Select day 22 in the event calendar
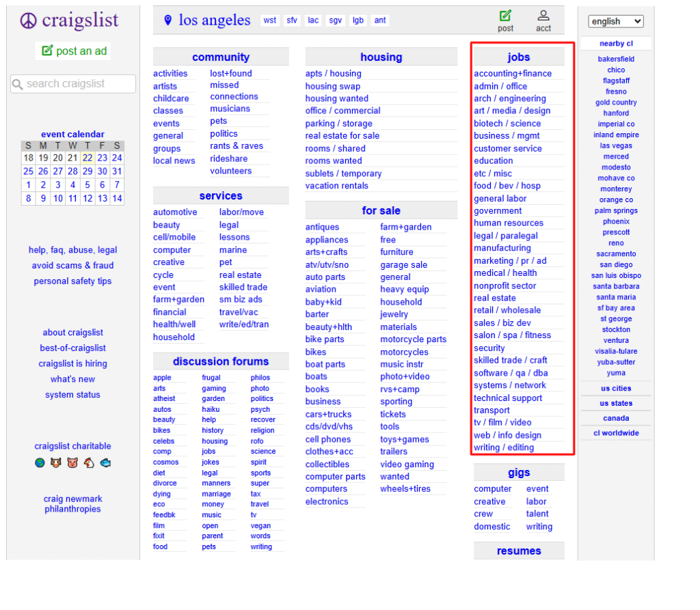Screen dimensions: 700x610 87,158
